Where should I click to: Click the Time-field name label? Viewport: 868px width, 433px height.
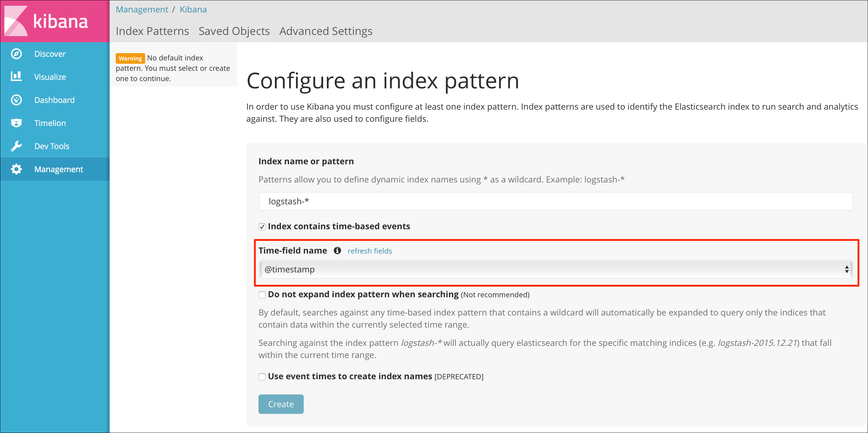(292, 251)
